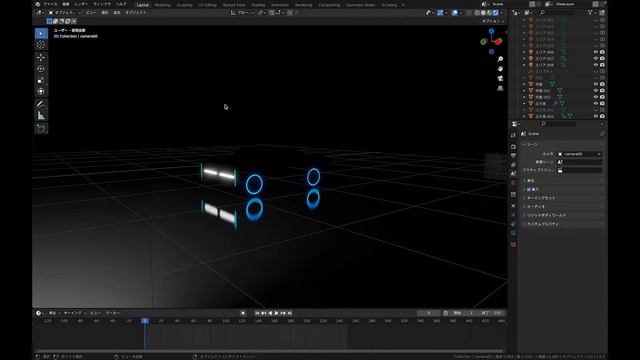The height and width of the screenshot is (360, 640).
Task: Activate the 3D Cursor tool
Action: pos(41,45)
